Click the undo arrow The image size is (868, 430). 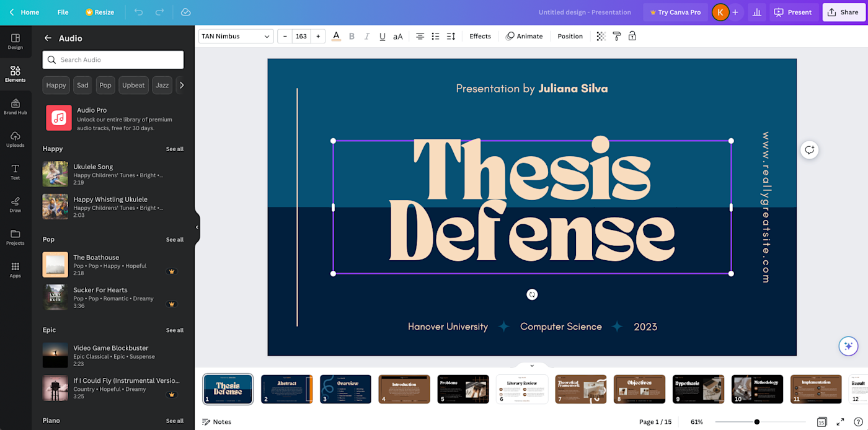pyautogui.click(x=138, y=12)
